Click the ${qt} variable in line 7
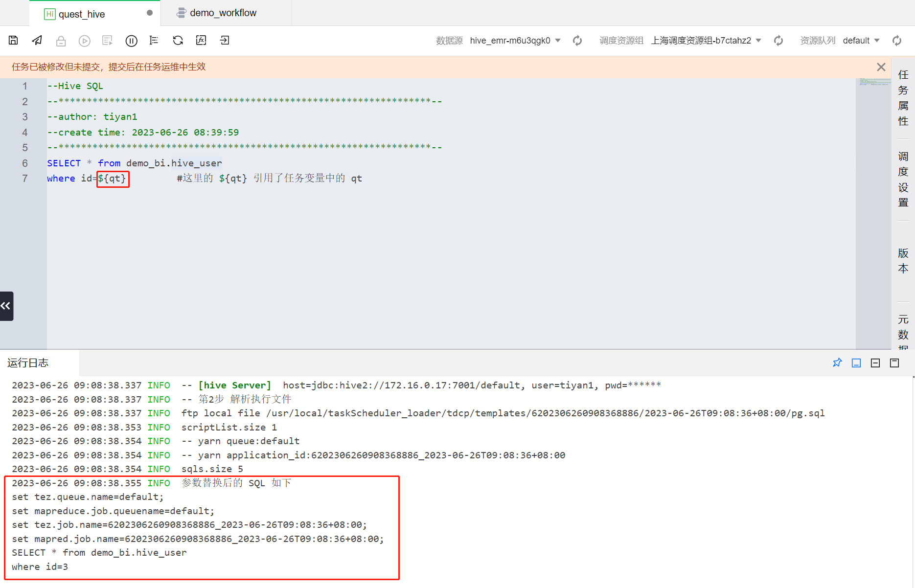The height and width of the screenshot is (588, 915). pos(113,179)
